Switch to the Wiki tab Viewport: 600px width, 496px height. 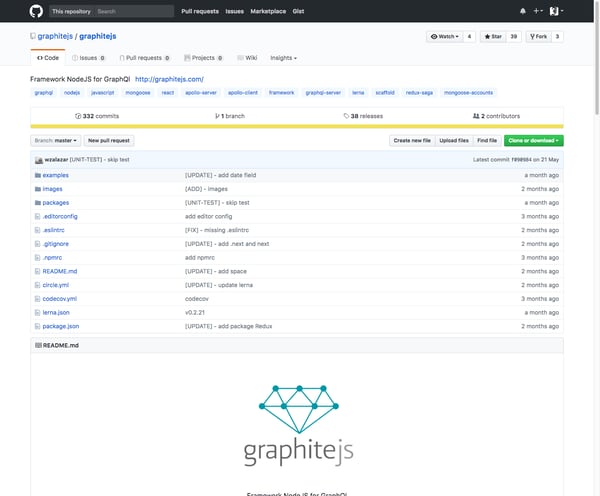coord(247,58)
